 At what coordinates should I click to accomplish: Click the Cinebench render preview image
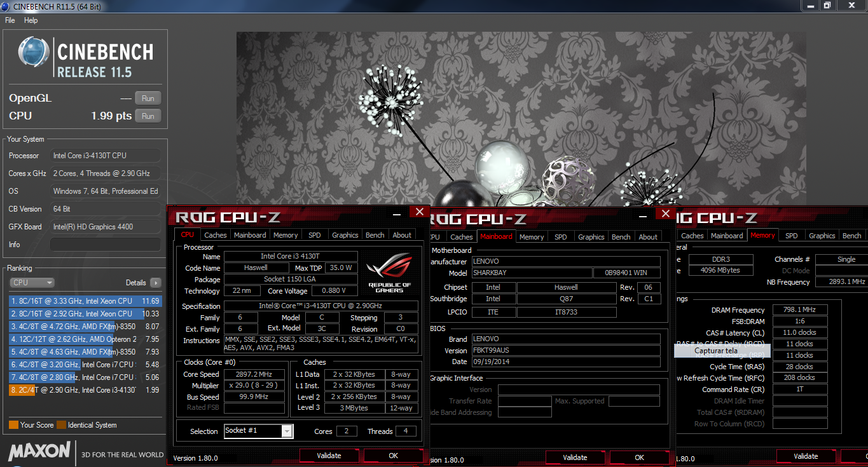pyautogui.click(x=521, y=119)
